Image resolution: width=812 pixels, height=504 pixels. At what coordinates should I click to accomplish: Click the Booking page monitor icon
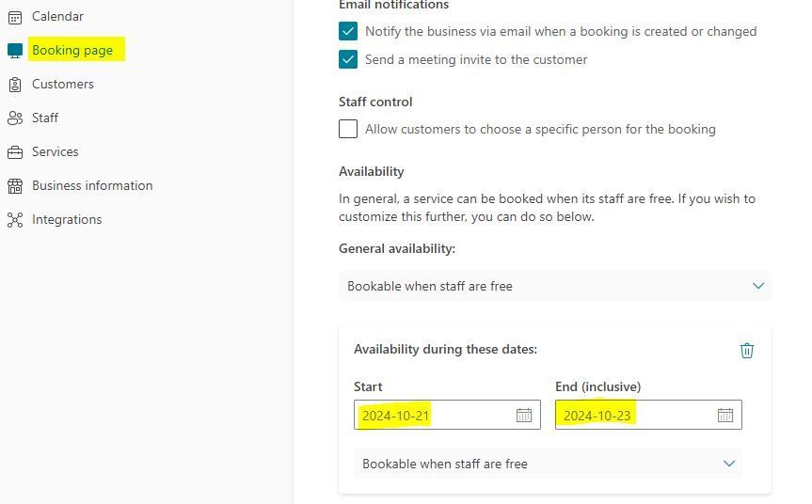click(15, 50)
